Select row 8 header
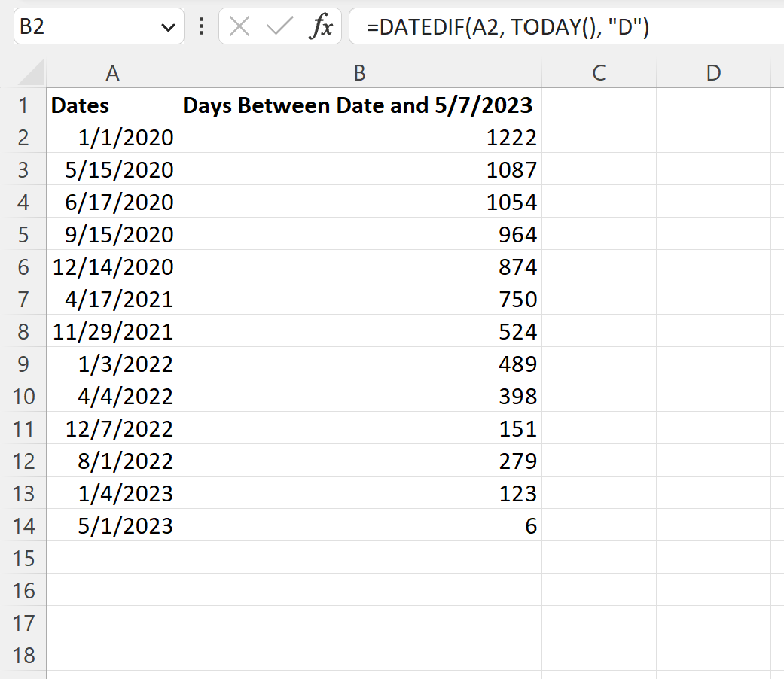The image size is (784, 679). point(23,331)
